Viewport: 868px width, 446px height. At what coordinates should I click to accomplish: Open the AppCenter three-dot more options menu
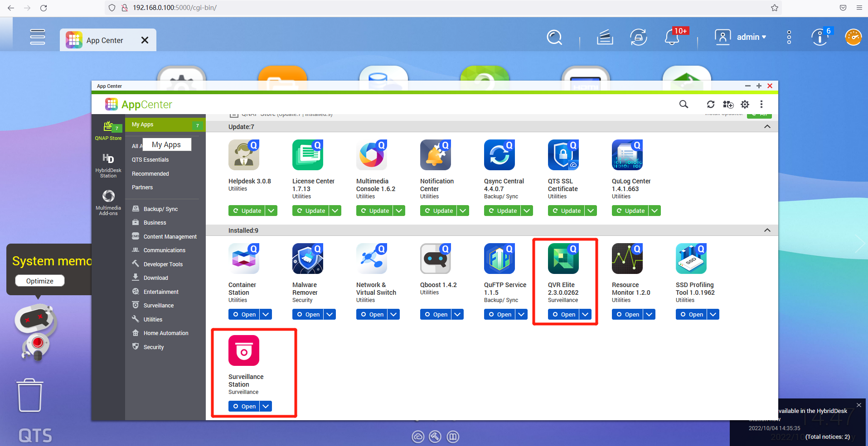coord(761,105)
